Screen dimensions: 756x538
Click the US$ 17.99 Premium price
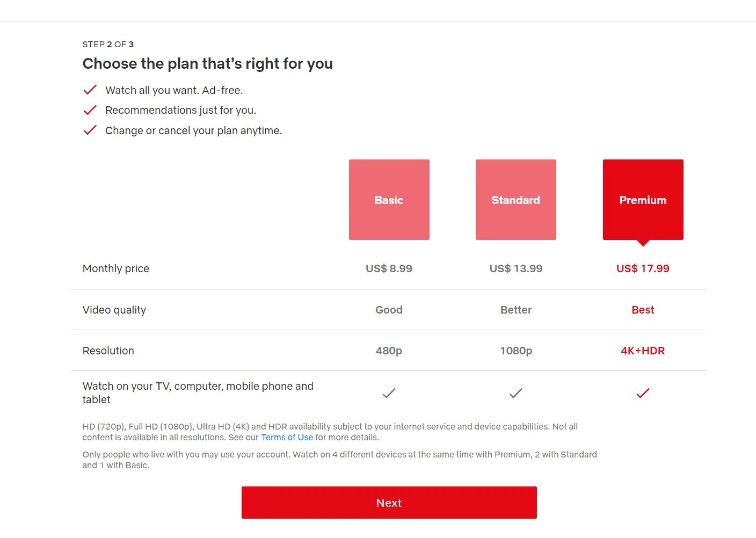click(x=643, y=268)
